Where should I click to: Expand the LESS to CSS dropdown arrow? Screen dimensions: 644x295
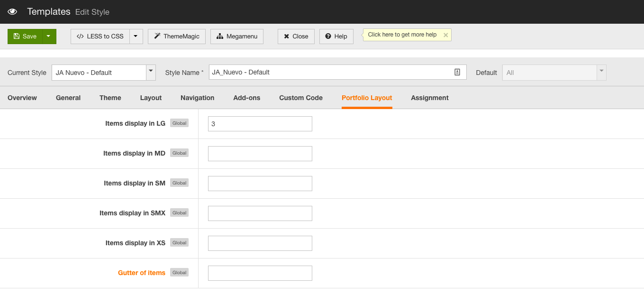pos(136,37)
